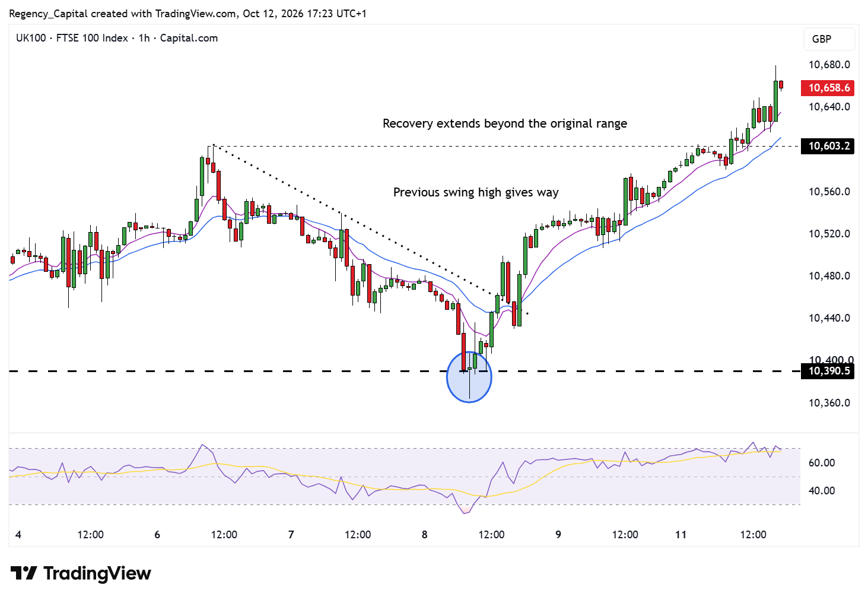Image resolution: width=868 pixels, height=600 pixels.
Task: Select the 10,603.2 price level label
Action: tap(828, 146)
